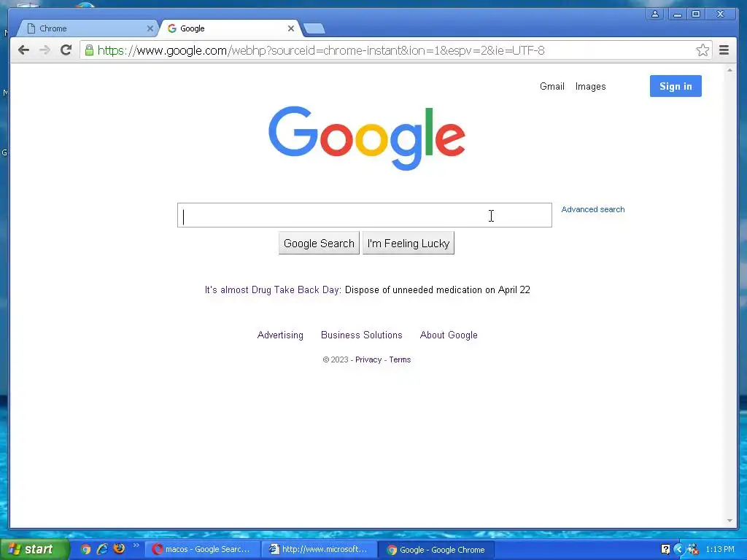
Task: Launch Firefox from quick launch
Action: (x=119, y=548)
